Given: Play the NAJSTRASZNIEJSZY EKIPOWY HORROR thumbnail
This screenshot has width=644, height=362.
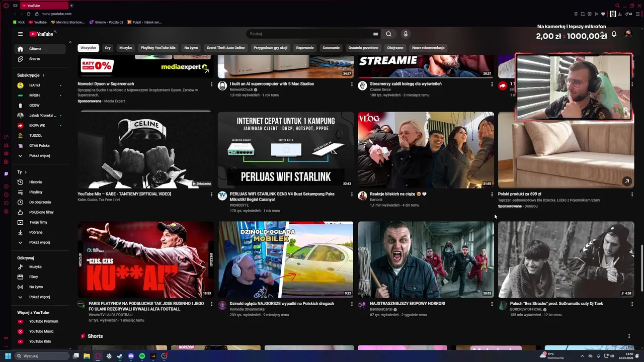Looking at the screenshot, I should [426, 259].
